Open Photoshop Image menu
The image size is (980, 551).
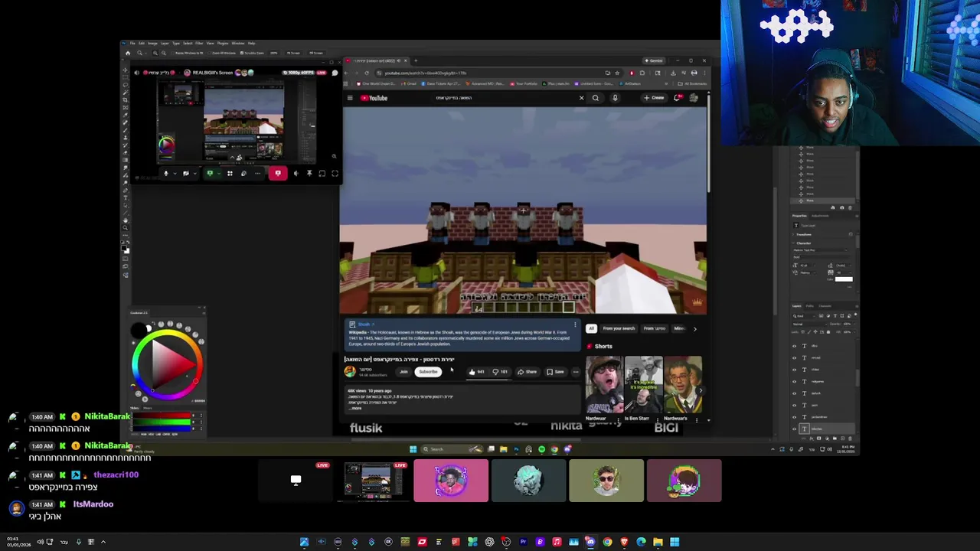[x=152, y=43]
